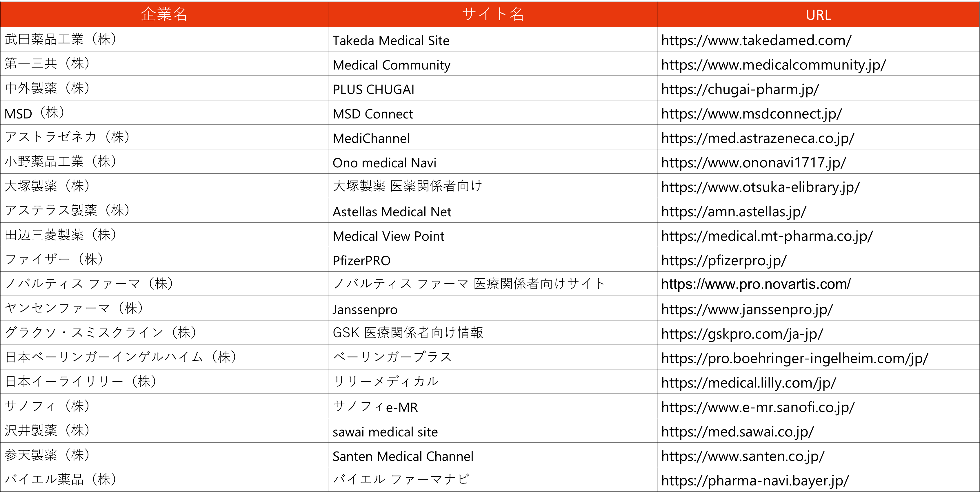Click the AstraZeneca med site URL
The width and height of the screenshot is (980, 497).
point(757,138)
